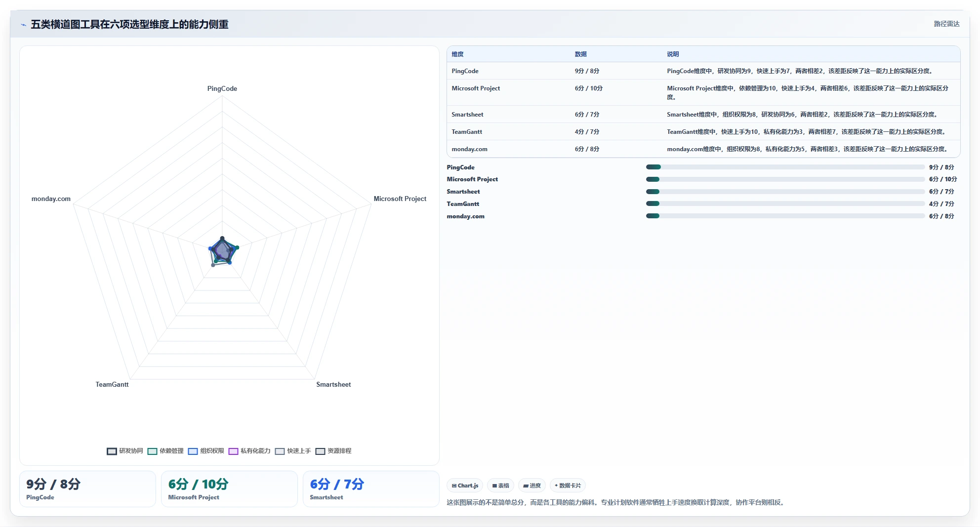The width and height of the screenshot is (980, 527).
Task: Open the PingCode 9分 / 8分 data card
Action: point(87,489)
